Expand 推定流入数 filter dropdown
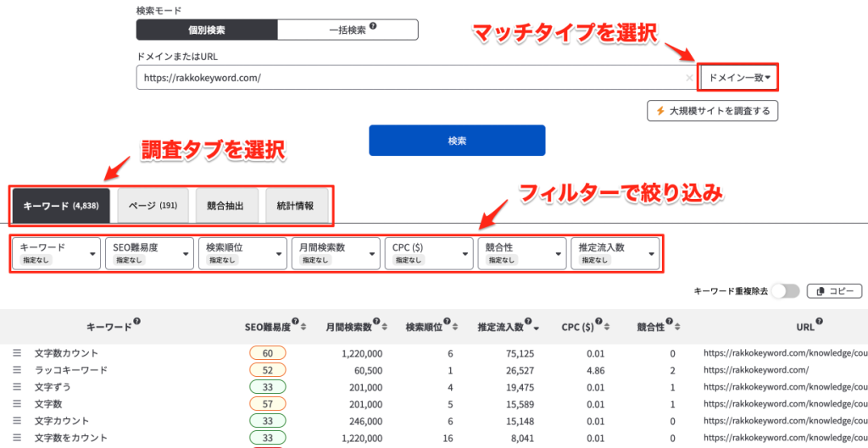868x448 pixels. tap(616, 253)
